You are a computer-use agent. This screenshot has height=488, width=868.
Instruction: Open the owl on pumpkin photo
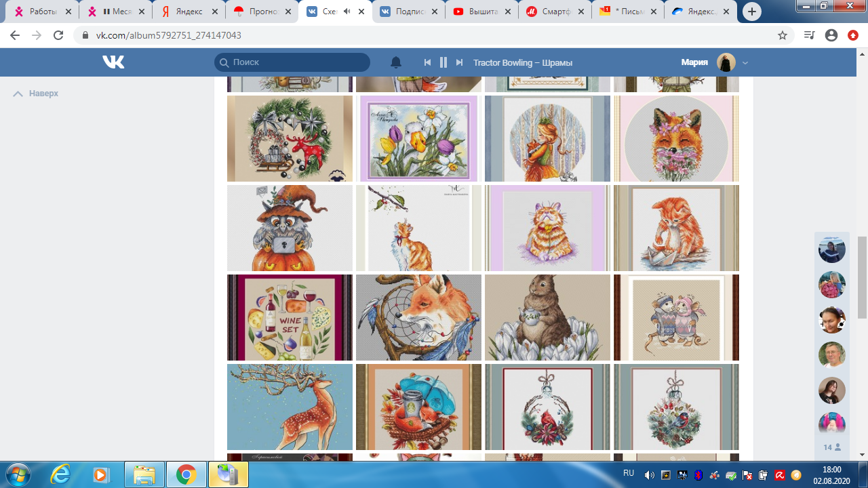(290, 228)
